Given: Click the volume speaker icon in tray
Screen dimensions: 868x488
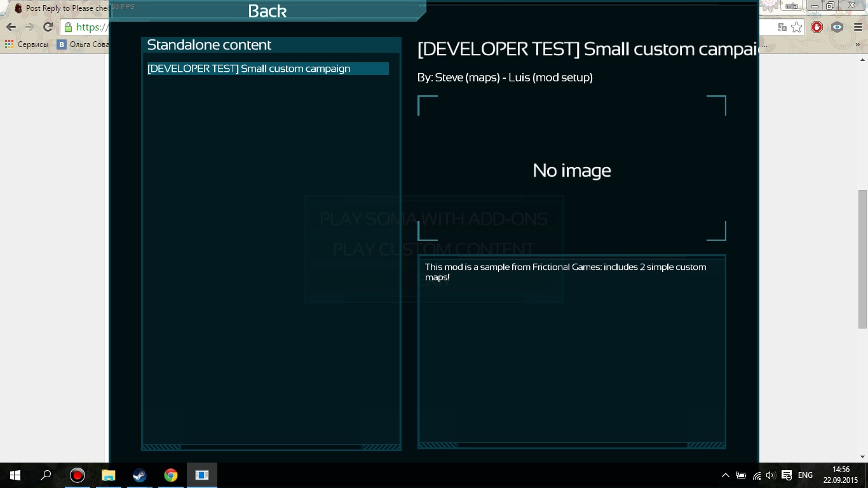Looking at the screenshot, I should click(x=771, y=475).
